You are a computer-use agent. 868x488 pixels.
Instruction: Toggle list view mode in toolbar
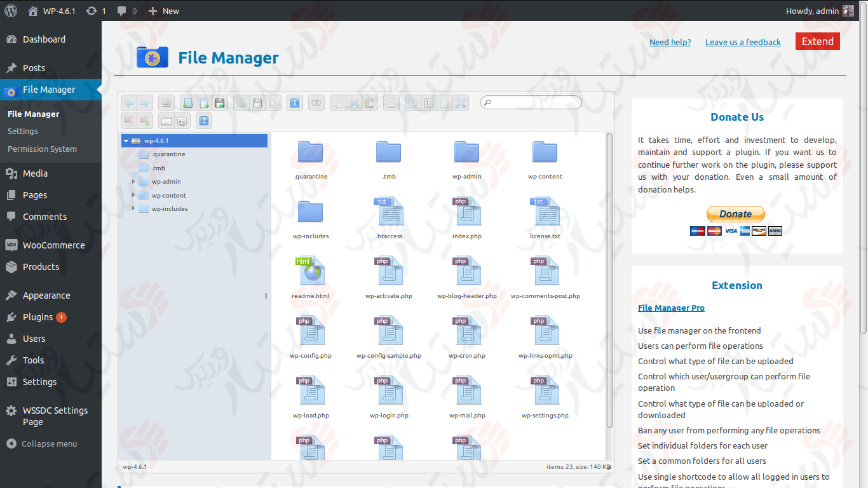(166, 120)
